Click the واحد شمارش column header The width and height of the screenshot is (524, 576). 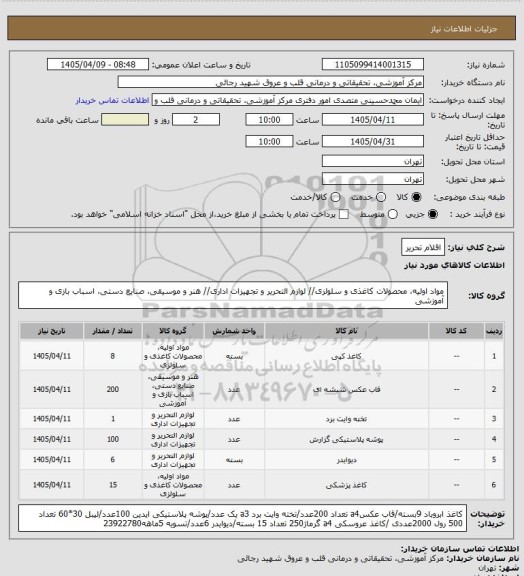point(234,331)
